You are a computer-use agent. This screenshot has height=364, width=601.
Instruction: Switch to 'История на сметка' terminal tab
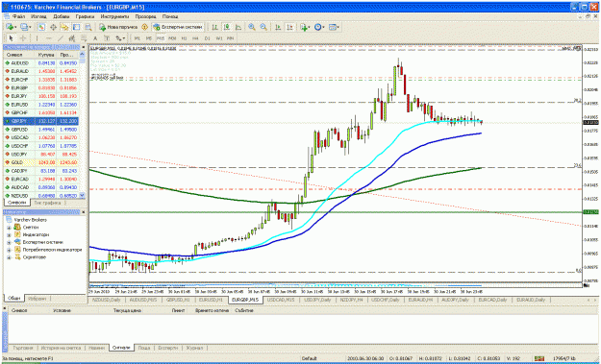(x=62, y=348)
